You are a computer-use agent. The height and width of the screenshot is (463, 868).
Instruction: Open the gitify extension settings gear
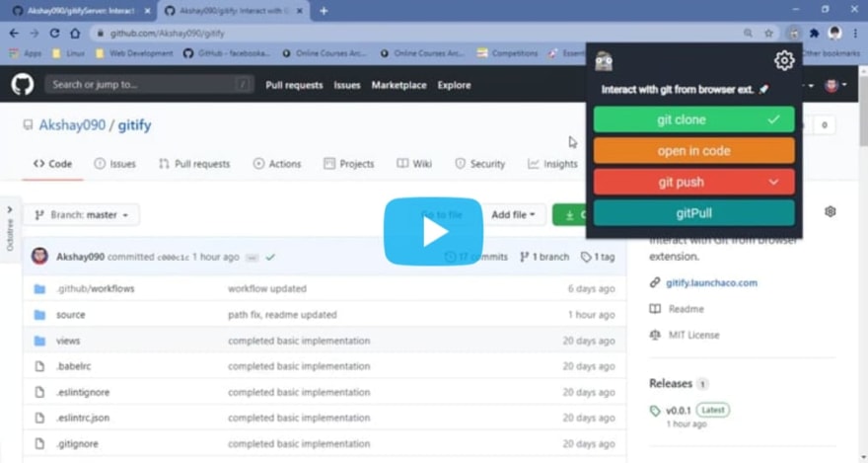coord(784,60)
